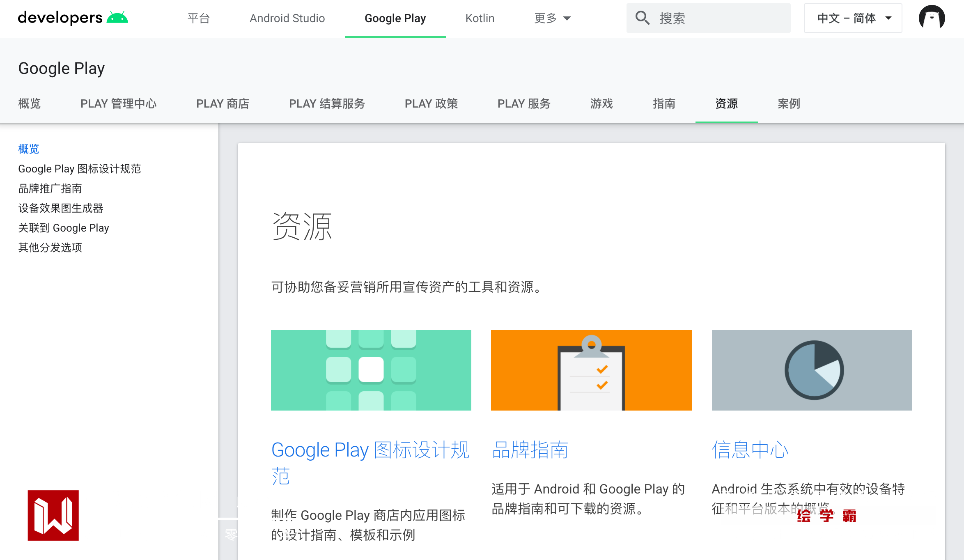Open the 品牌指南 card link
Screen dimensions: 964x560
tap(530, 450)
